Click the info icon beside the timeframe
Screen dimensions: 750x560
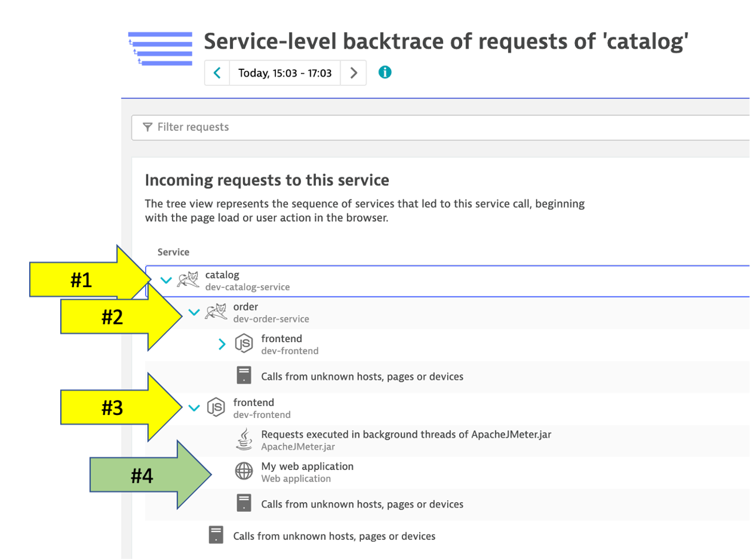click(x=385, y=72)
